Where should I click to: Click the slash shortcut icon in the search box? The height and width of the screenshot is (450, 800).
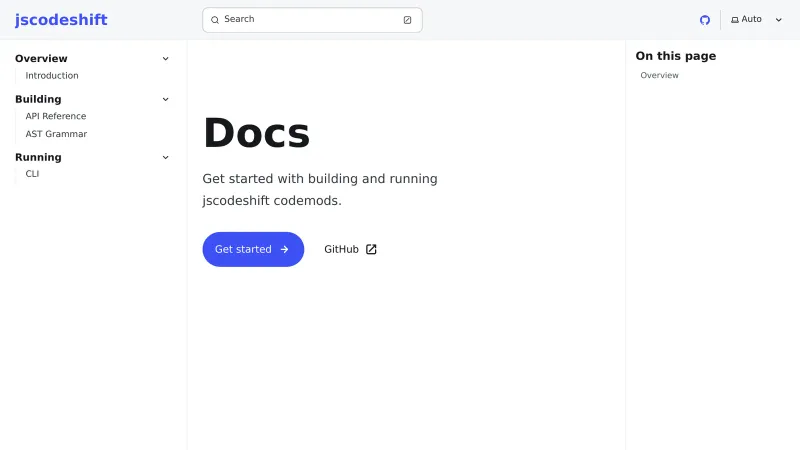pyautogui.click(x=407, y=20)
